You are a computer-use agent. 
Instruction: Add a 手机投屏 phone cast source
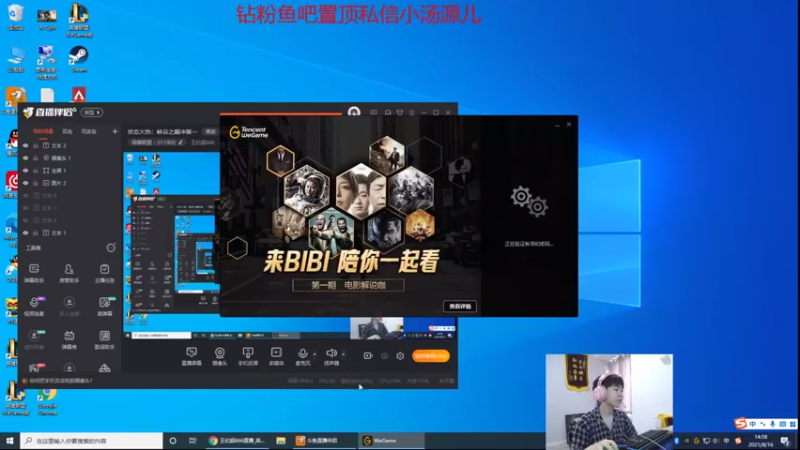(248, 356)
